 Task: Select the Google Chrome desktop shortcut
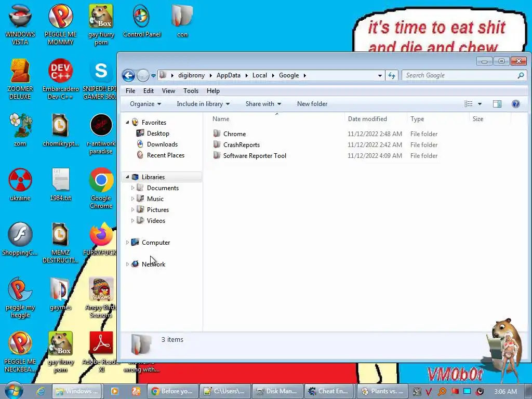[101, 188]
